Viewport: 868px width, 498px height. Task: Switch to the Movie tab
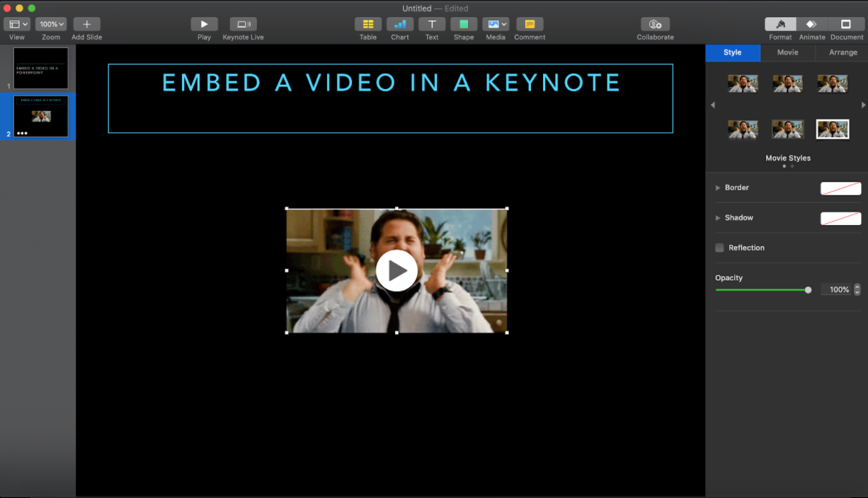787,52
